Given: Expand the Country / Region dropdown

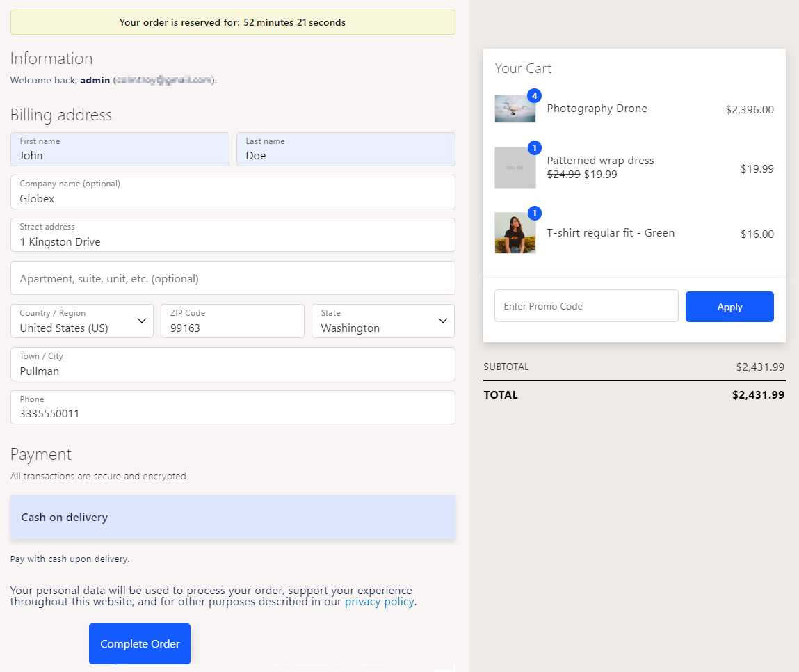Looking at the screenshot, I should click(x=82, y=321).
